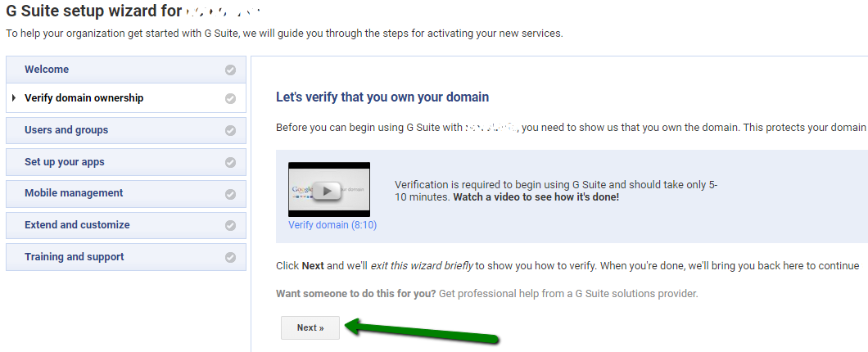This screenshot has height=352, width=868.
Task: Click 'Let's verify that you own your domain' heading
Action: coord(382,97)
